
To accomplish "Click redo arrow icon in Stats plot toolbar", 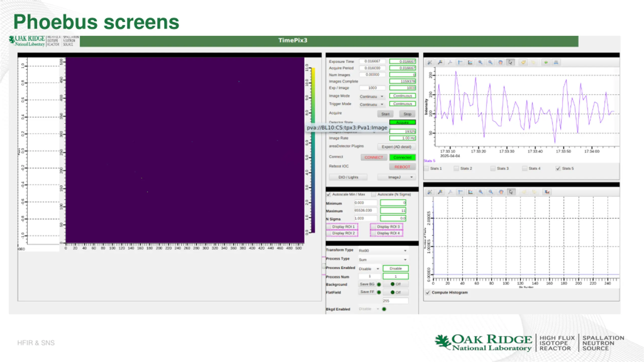I will tap(534, 62).
